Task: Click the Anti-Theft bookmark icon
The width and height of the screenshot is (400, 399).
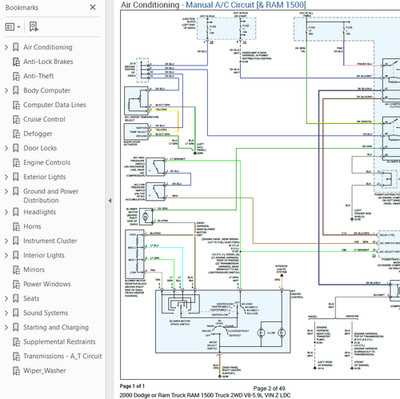Action: (x=16, y=76)
